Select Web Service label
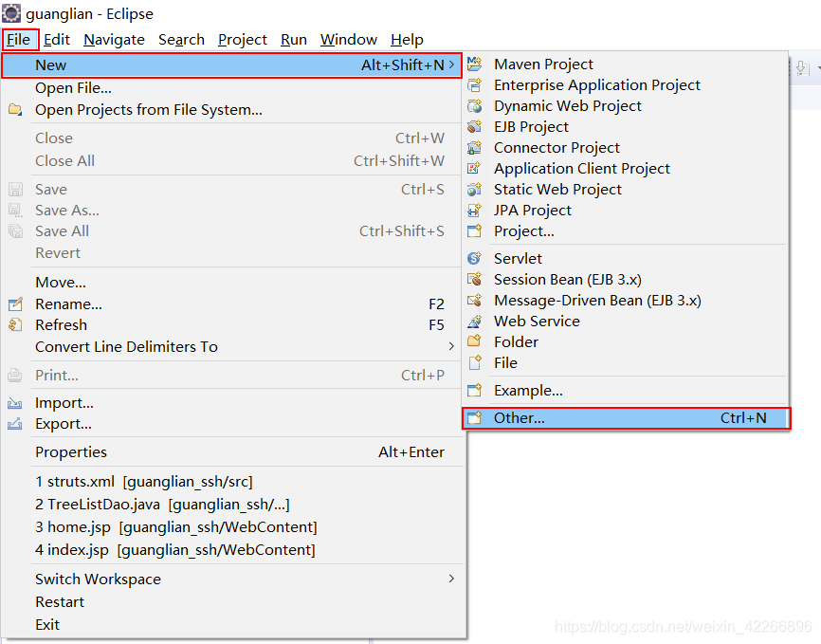The image size is (821, 644). (537, 322)
